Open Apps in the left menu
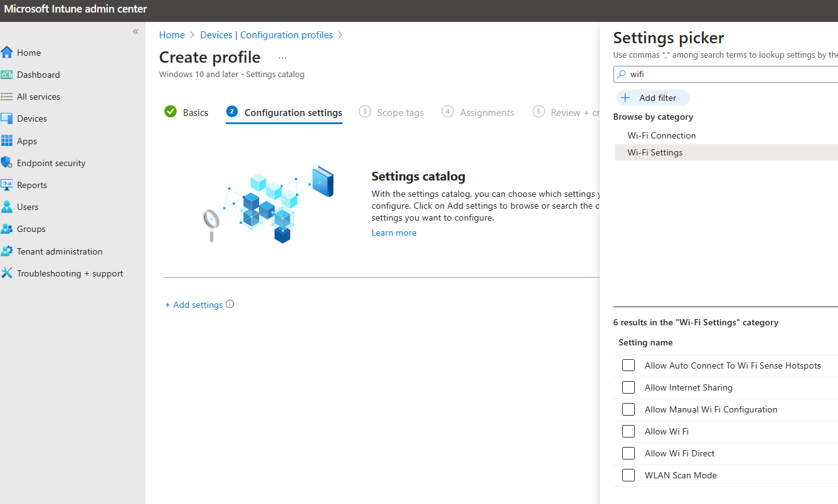Viewport: 838px width, 504px height. (27, 141)
